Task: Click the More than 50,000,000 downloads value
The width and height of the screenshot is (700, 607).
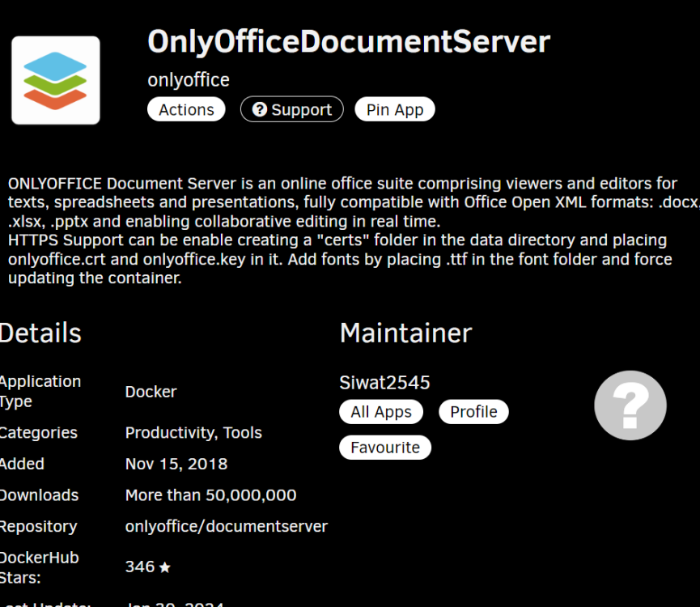Action: pyautogui.click(x=210, y=495)
